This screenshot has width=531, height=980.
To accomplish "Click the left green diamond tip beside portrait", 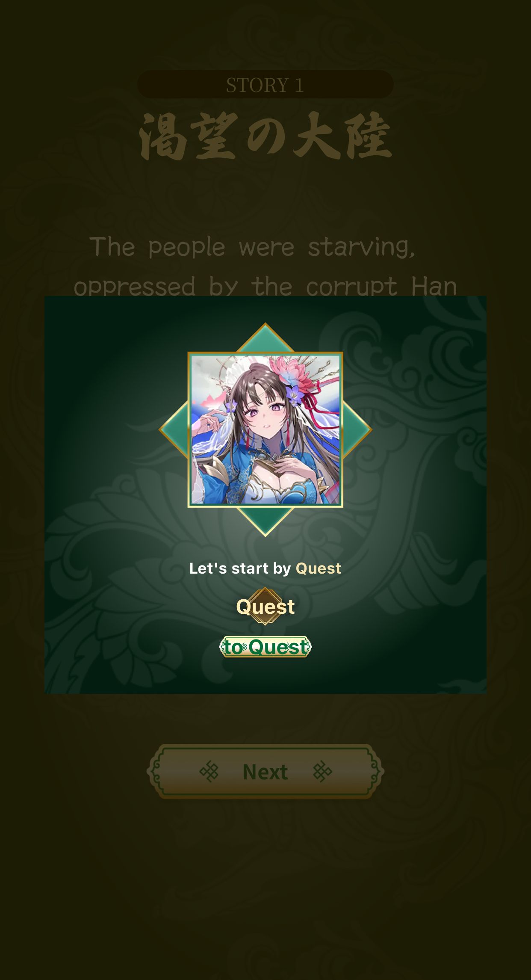I will 174,429.
